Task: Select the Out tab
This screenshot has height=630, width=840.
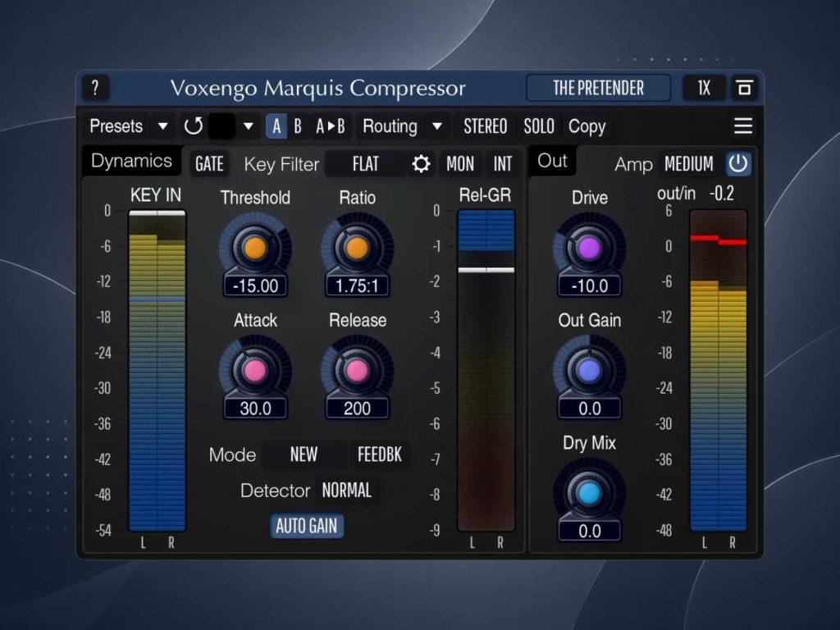Action: click(552, 160)
